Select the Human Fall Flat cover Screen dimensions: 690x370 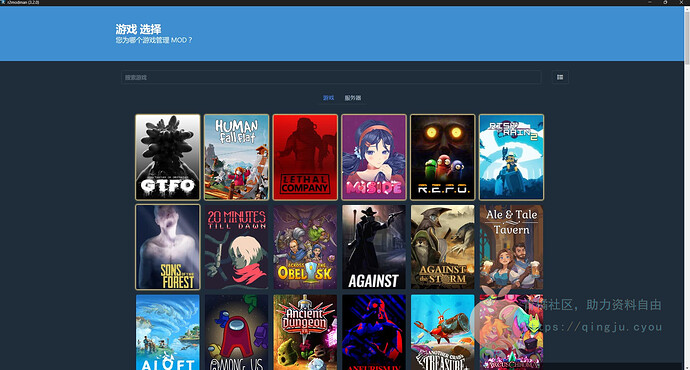pos(236,158)
